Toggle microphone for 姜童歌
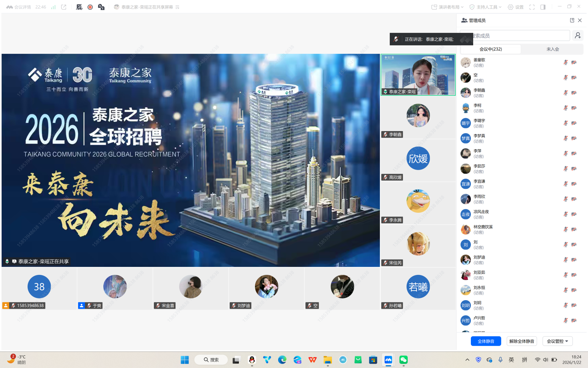Viewport: 588px width, 368px height. tap(565, 62)
